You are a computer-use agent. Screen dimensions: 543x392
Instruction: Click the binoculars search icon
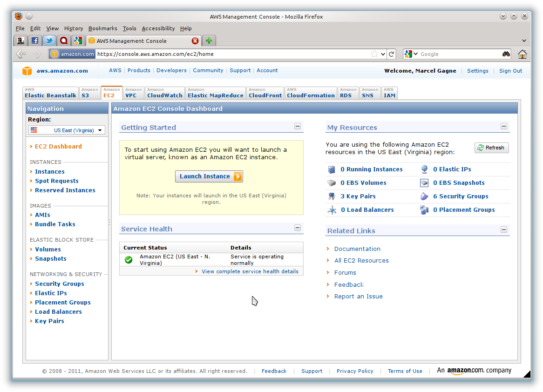[506, 54]
